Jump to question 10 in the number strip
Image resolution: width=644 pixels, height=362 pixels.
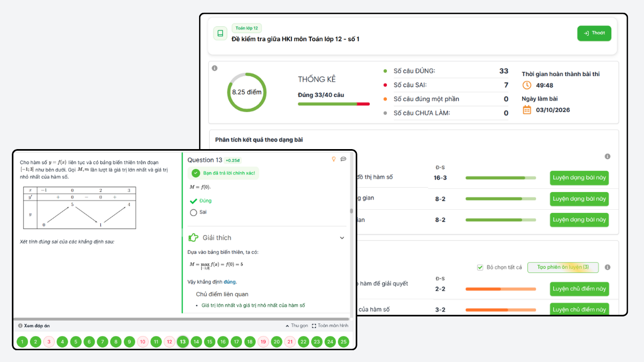click(143, 342)
